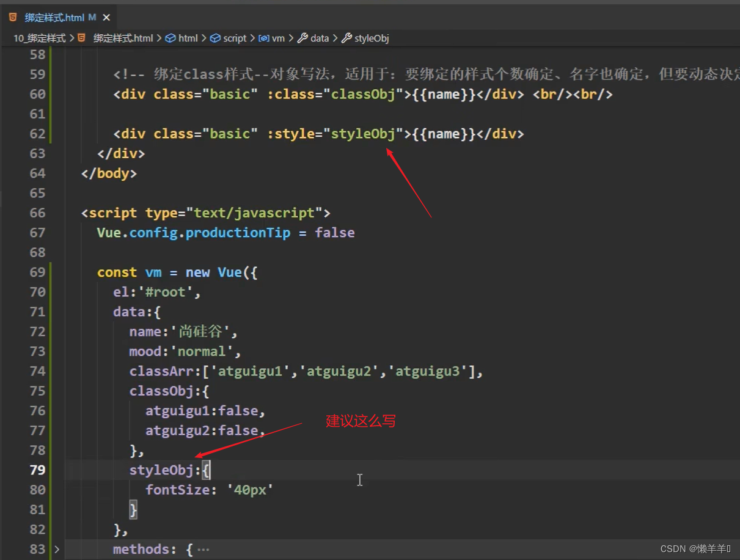Open the 10_绑定样式 folder breadcrumb
This screenshot has width=740, height=560.
(39, 38)
